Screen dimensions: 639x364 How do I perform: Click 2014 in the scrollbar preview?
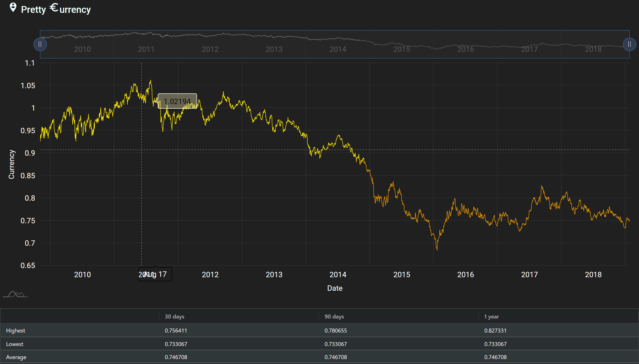pyautogui.click(x=338, y=49)
